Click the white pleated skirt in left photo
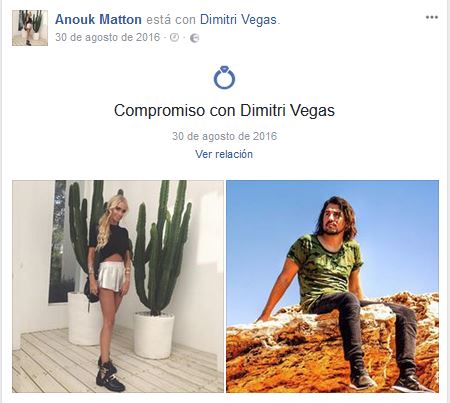450x403 pixels. (111, 276)
